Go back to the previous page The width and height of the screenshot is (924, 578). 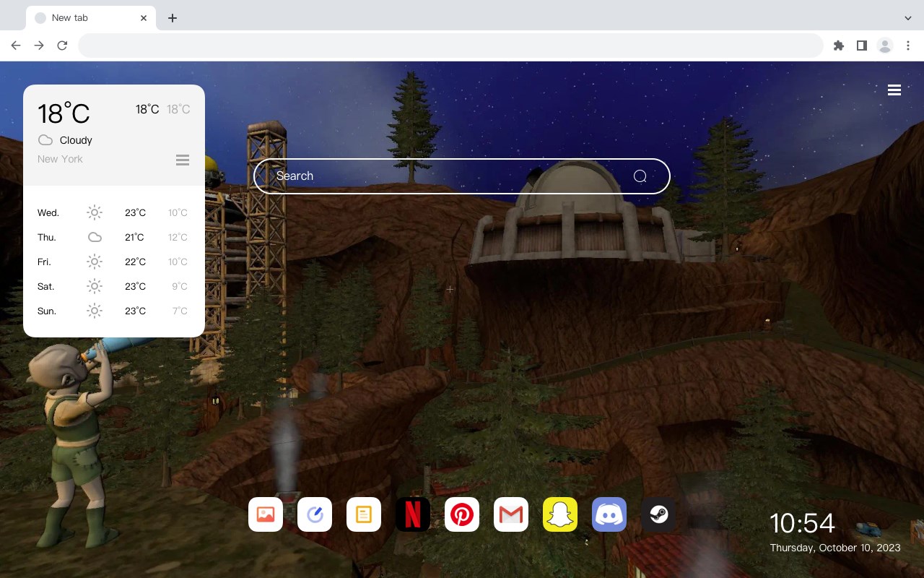[16, 46]
